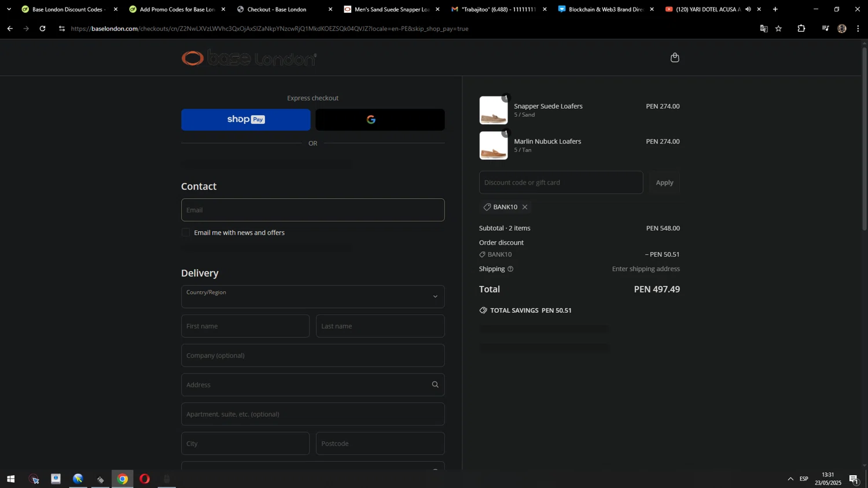Click the Last name field
This screenshot has width=868, height=488.
(x=380, y=326)
